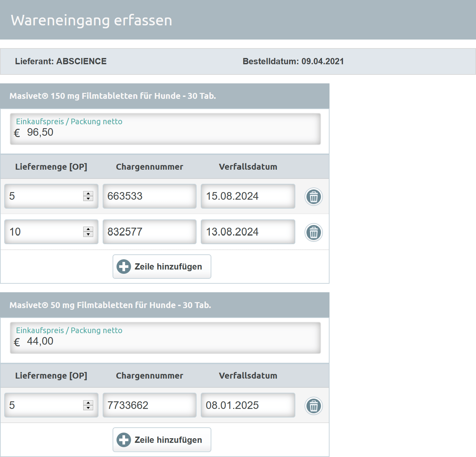Edit expiry date 08.01.2025
Viewport: 476px width, 457px height.
tap(248, 405)
